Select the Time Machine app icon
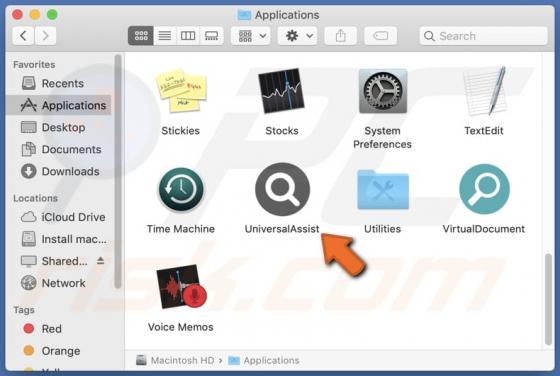 [181, 190]
